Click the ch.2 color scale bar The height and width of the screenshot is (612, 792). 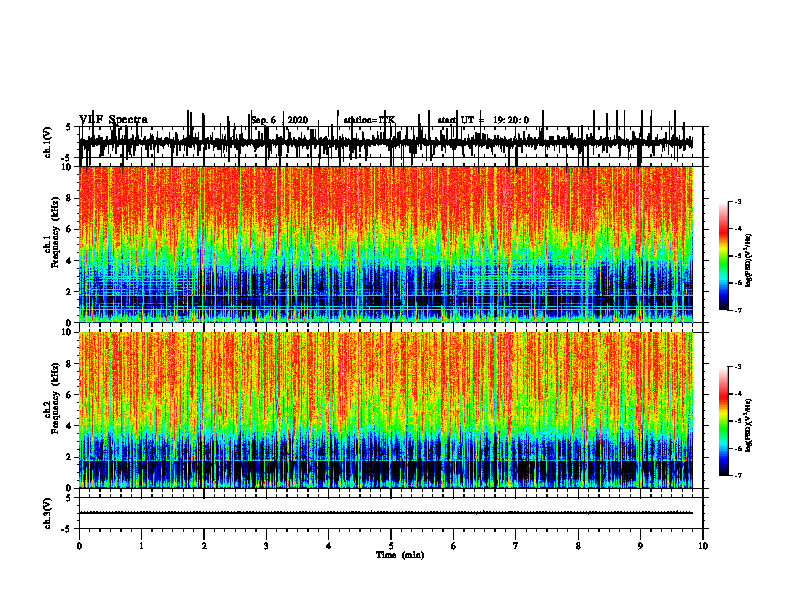724,421
